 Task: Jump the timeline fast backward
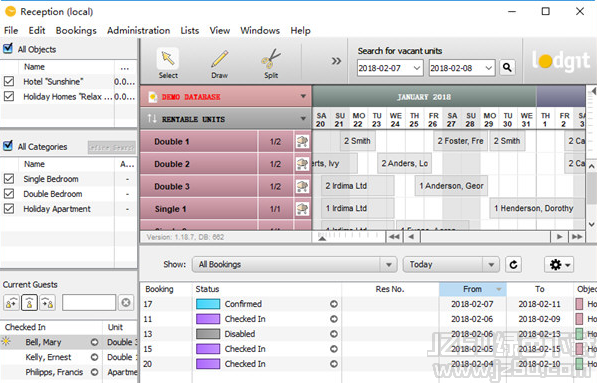(394, 237)
